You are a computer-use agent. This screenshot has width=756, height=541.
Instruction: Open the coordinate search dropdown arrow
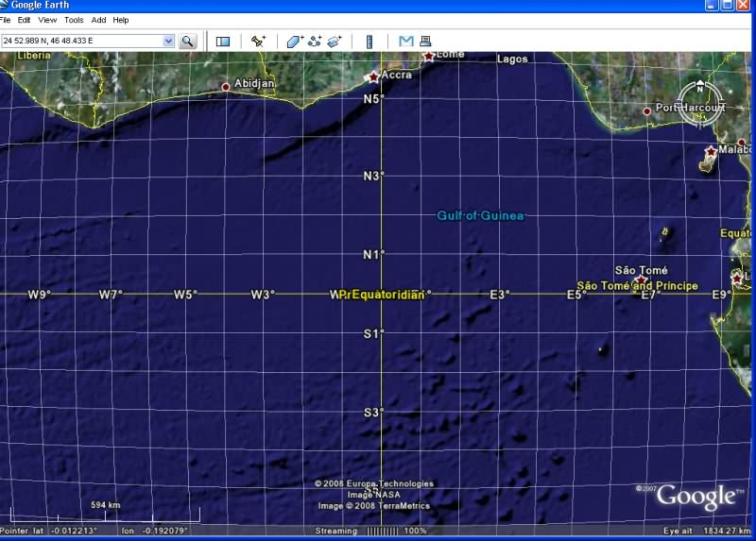(168, 41)
